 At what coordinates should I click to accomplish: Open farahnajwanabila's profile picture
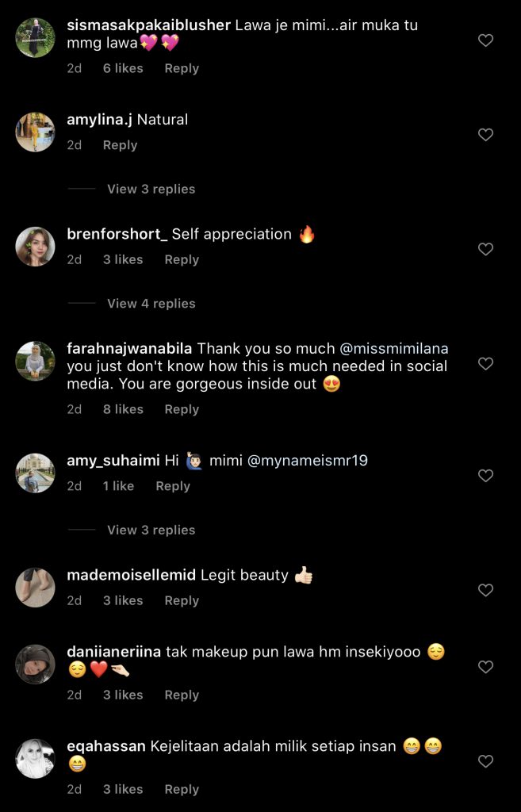click(35, 362)
